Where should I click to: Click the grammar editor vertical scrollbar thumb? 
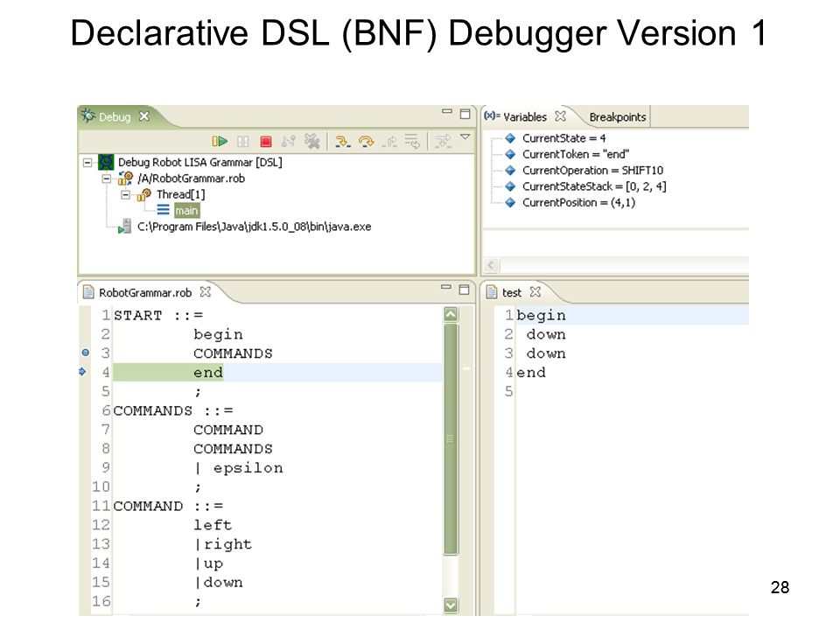pos(451,438)
